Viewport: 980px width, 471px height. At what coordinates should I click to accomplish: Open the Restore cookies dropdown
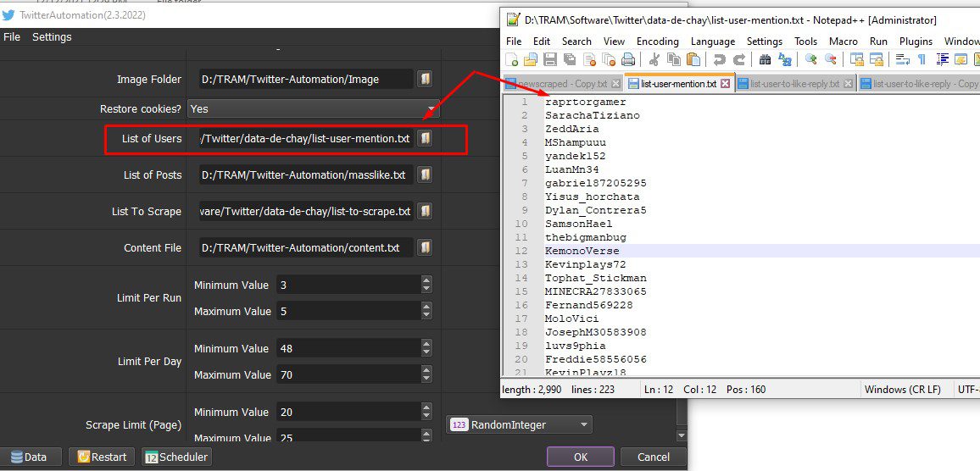pyautogui.click(x=313, y=108)
